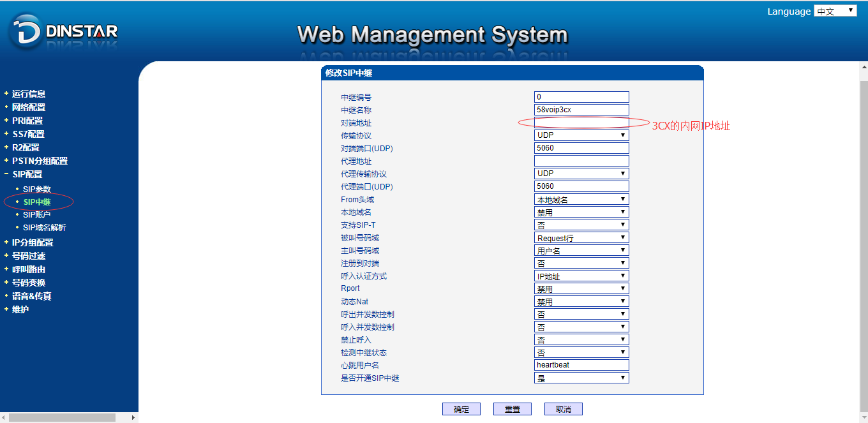The image size is (868, 423).
Task: Open the 传输协议 dropdown
Action: click(x=581, y=135)
